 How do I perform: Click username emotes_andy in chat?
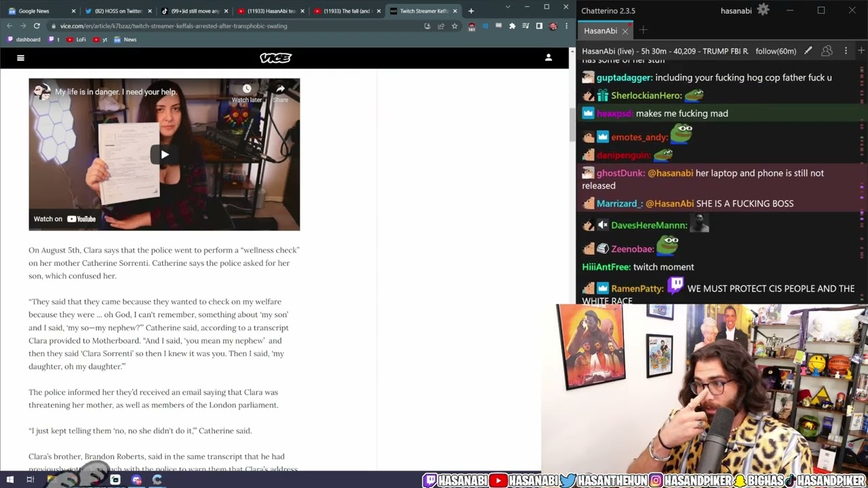coord(639,138)
